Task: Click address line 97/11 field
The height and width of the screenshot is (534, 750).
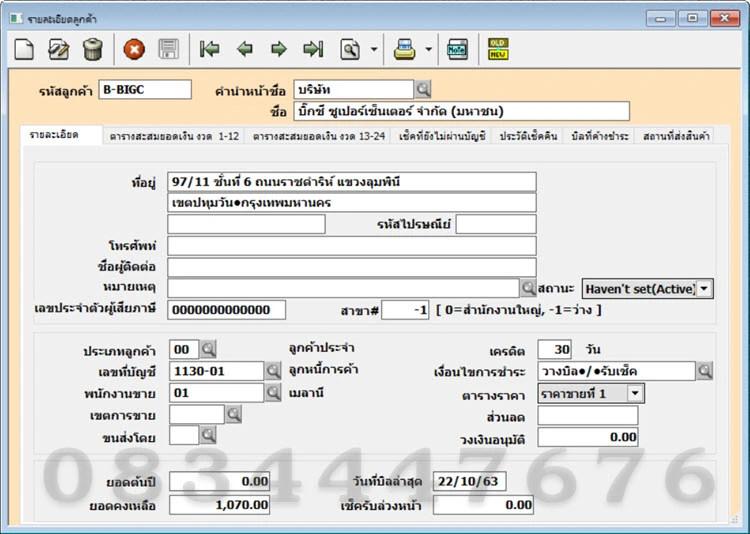Action: click(x=352, y=182)
